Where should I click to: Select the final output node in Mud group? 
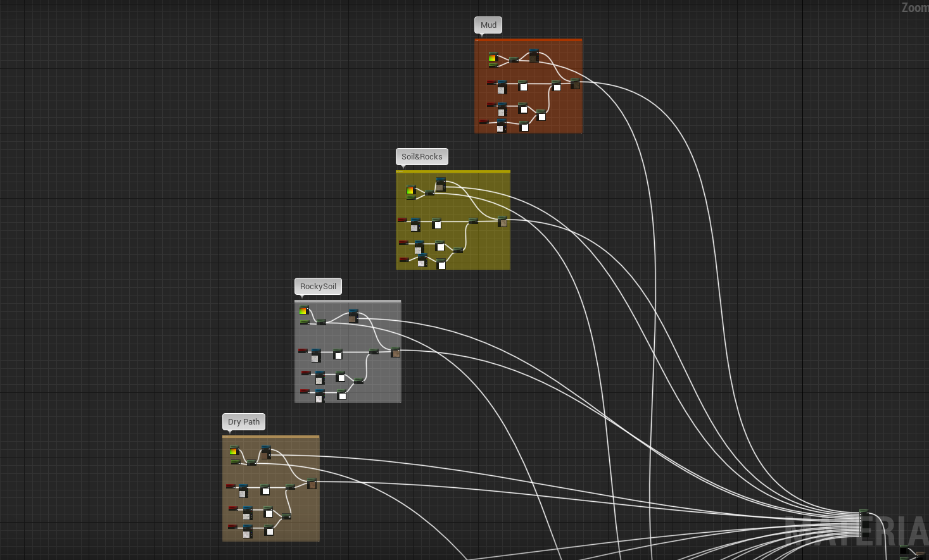click(575, 84)
